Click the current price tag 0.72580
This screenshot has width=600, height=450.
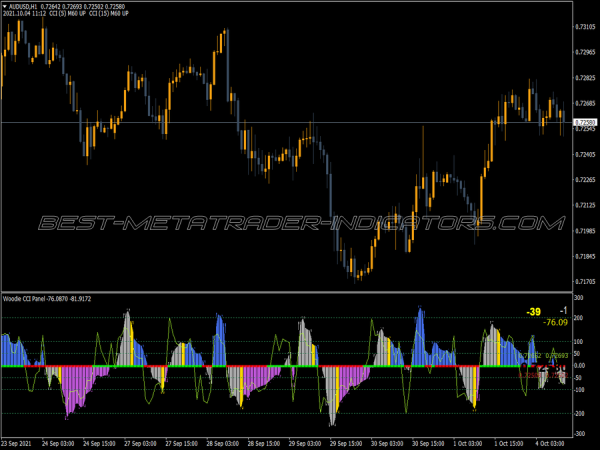click(584, 122)
